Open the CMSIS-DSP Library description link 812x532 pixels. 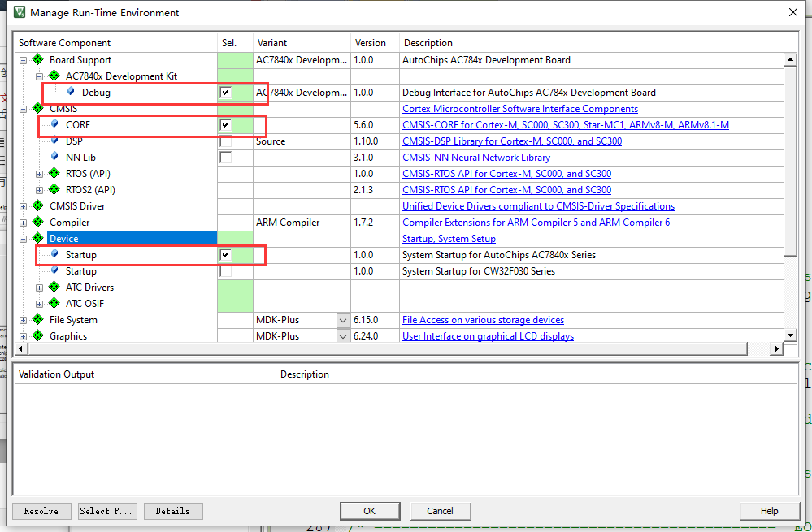click(x=512, y=141)
